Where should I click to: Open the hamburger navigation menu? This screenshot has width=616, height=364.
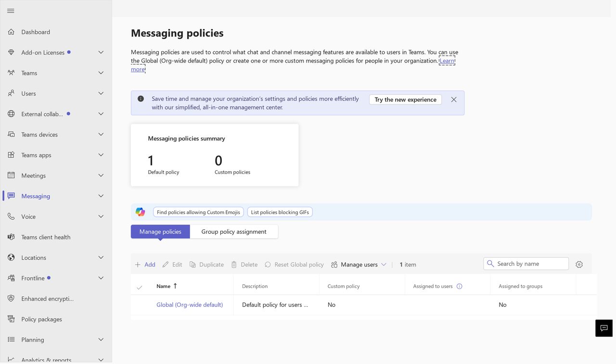coord(11,11)
